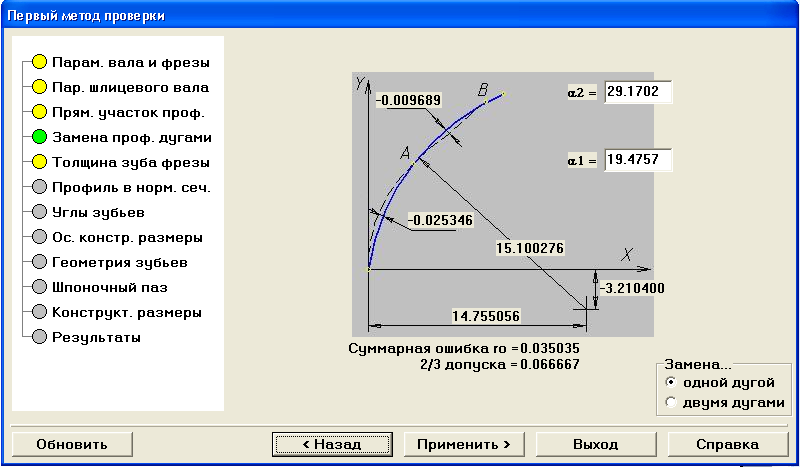Click the α1 angle input field
Viewport: 800px width, 467px height.
coord(638,160)
